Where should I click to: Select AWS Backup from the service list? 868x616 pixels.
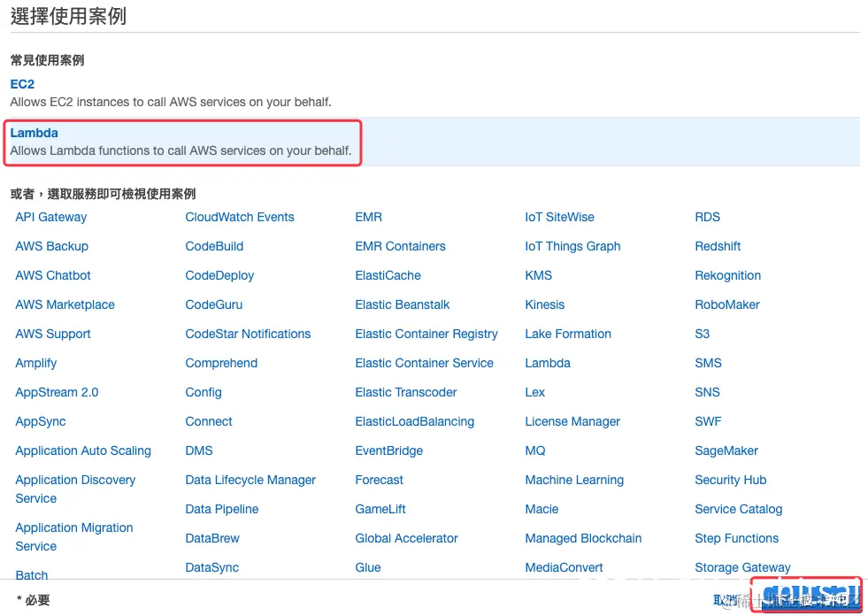51,247
